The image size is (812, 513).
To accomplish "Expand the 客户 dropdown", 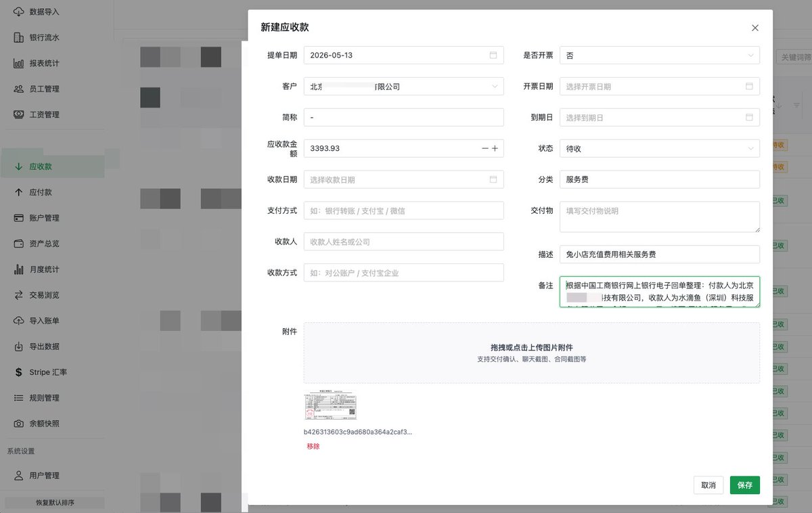I will 404,87.
